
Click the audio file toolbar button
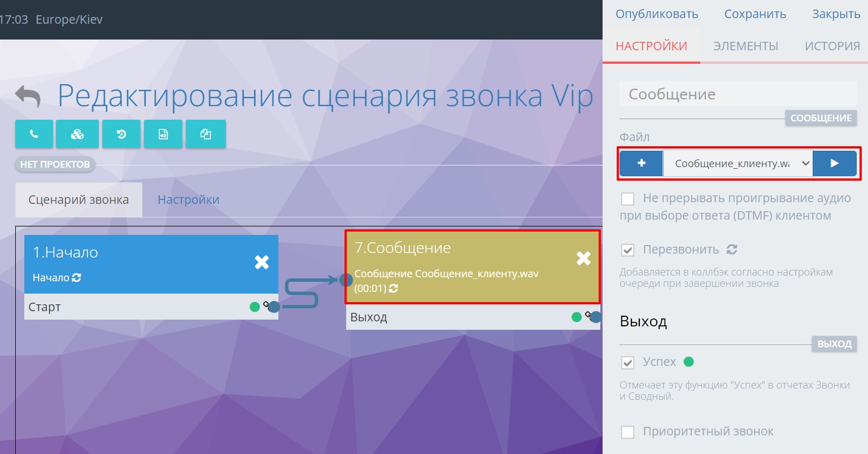(163, 134)
